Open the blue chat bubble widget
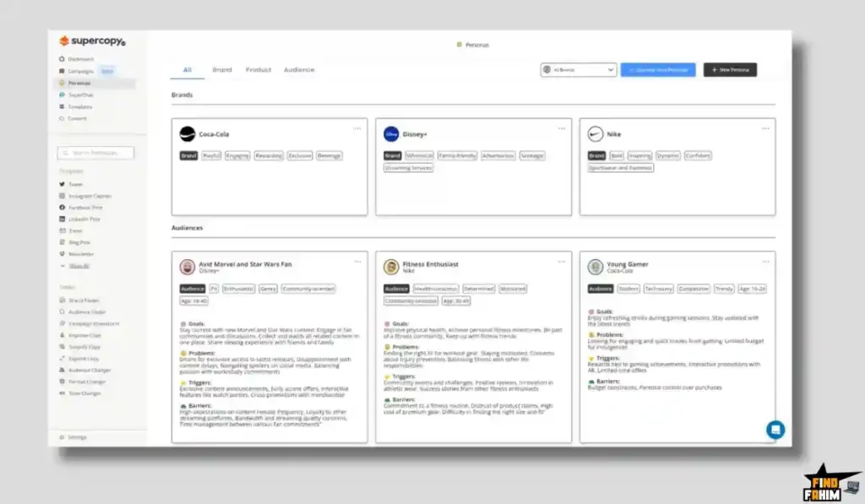 click(775, 429)
